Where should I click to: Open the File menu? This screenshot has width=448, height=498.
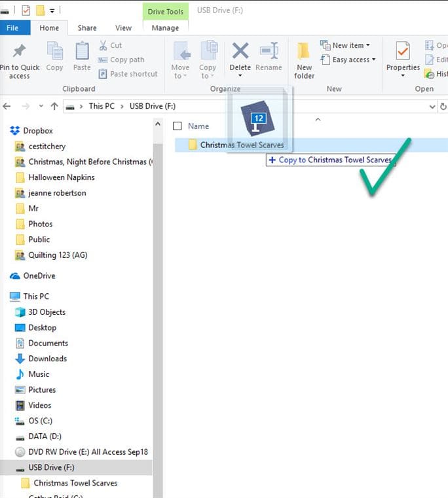pos(12,28)
